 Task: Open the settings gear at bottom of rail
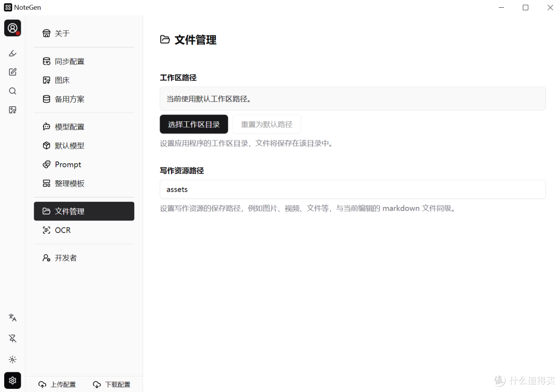(x=12, y=380)
